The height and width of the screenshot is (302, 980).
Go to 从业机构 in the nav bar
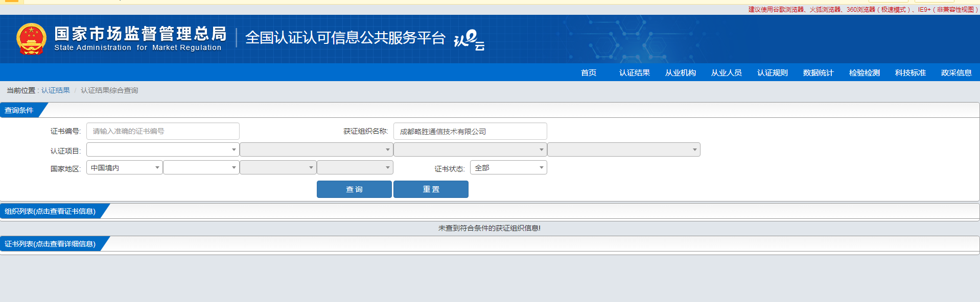(681, 73)
